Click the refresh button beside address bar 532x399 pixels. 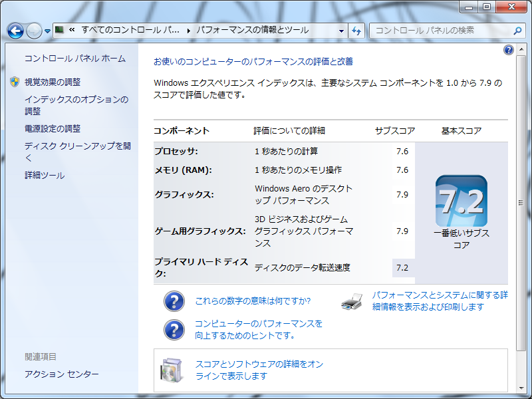pos(356,31)
